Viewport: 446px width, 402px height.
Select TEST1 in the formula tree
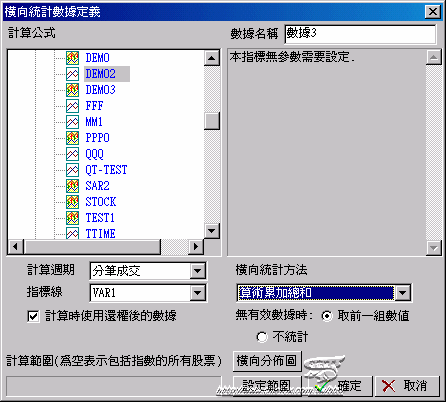[100, 218]
